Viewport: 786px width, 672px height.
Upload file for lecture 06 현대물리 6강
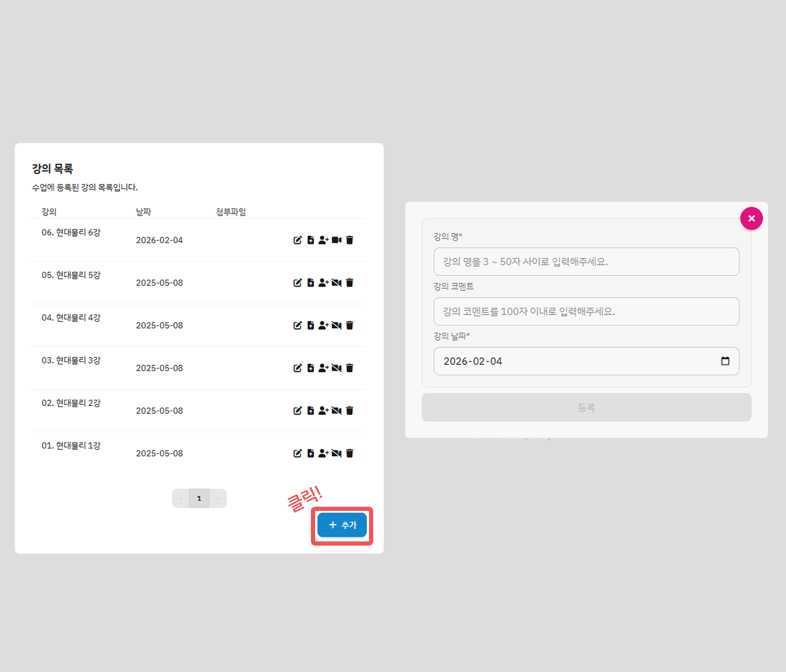[x=311, y=240]
